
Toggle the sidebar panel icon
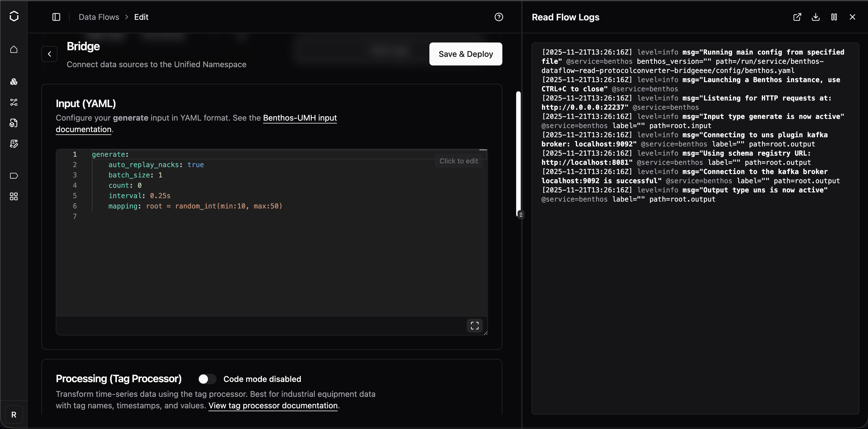tap(56, 17)
